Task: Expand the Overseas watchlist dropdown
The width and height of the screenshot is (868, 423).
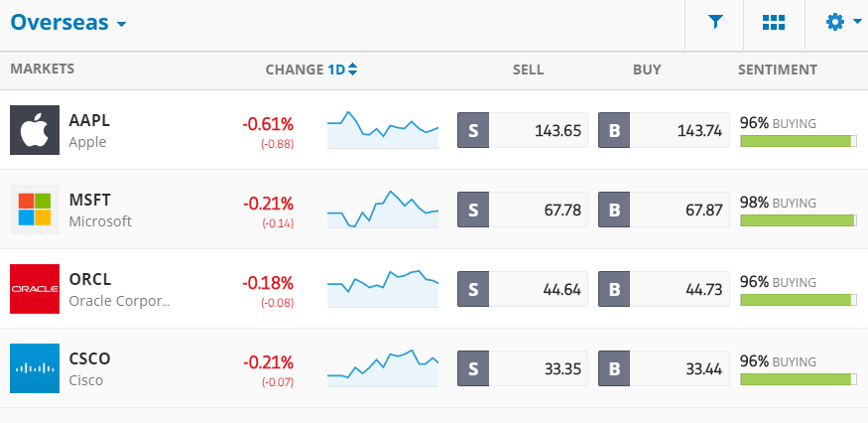Action: point(68,23)
